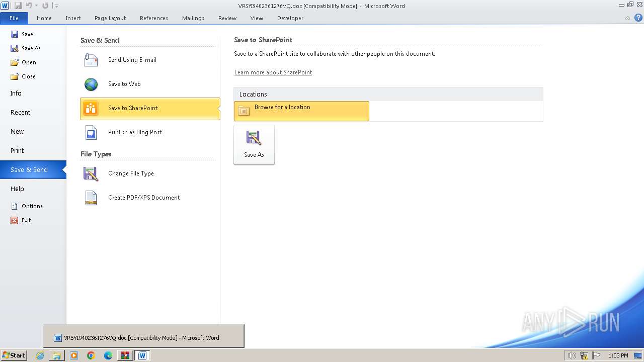Open the References tab
The height and width of the screenshot is (362, 644).
(x=154, y=18)
